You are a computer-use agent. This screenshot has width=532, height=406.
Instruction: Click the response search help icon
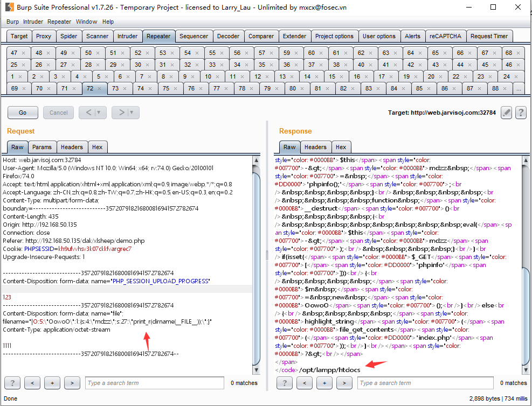[x=284, y=383]
